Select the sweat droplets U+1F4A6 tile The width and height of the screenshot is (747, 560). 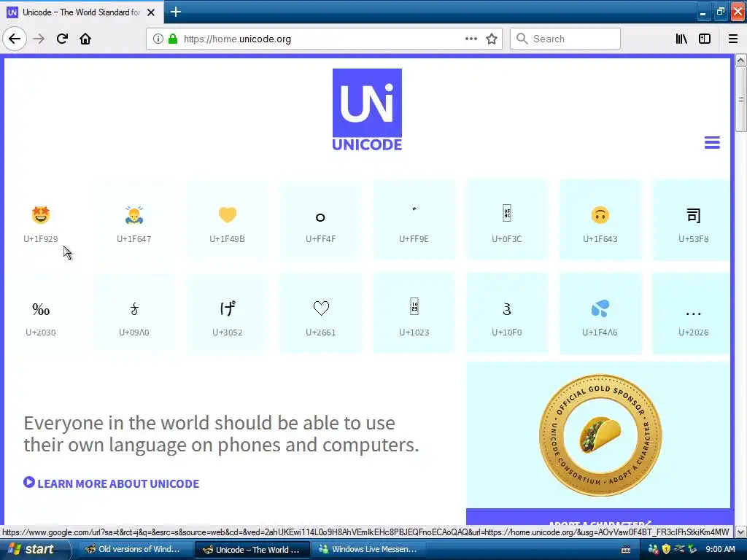pos(600,314)
